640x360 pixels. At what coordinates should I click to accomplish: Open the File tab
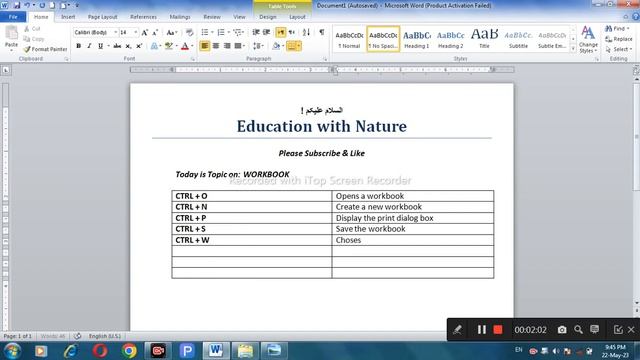click(x=13, y=17)
